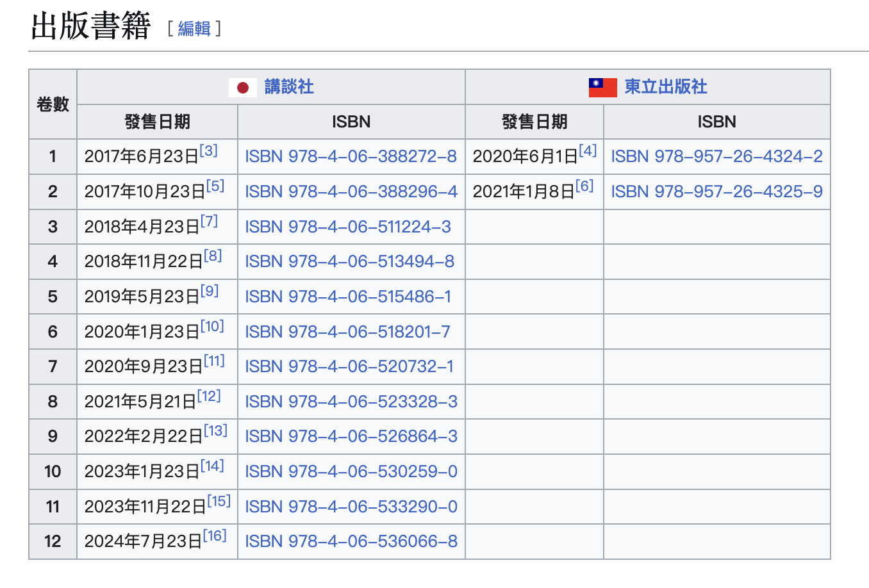The width and height of the screenshot is (869, 588).
Task: Open ISBN 978-4-06-520732-1 link
Action: (x=349, y=366)
